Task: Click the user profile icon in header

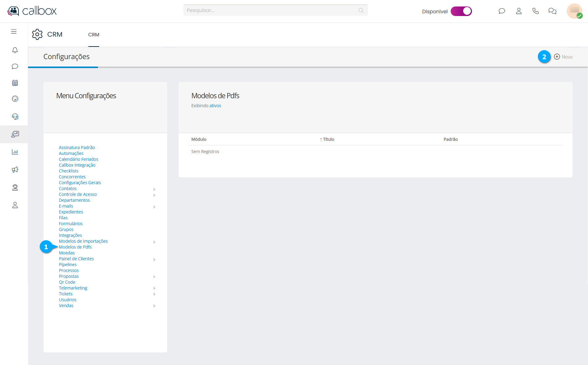Action: click(519, 11)
